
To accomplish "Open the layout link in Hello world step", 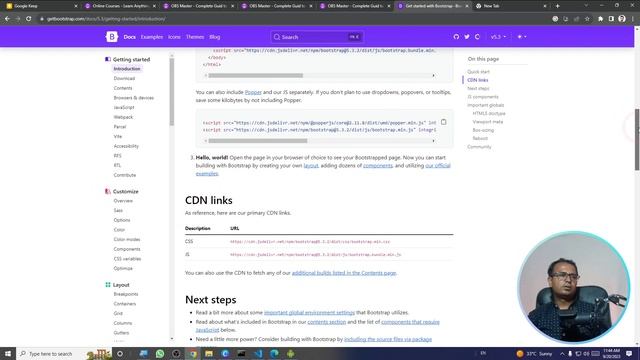I will pyautogui.click(x=311, y=166).
